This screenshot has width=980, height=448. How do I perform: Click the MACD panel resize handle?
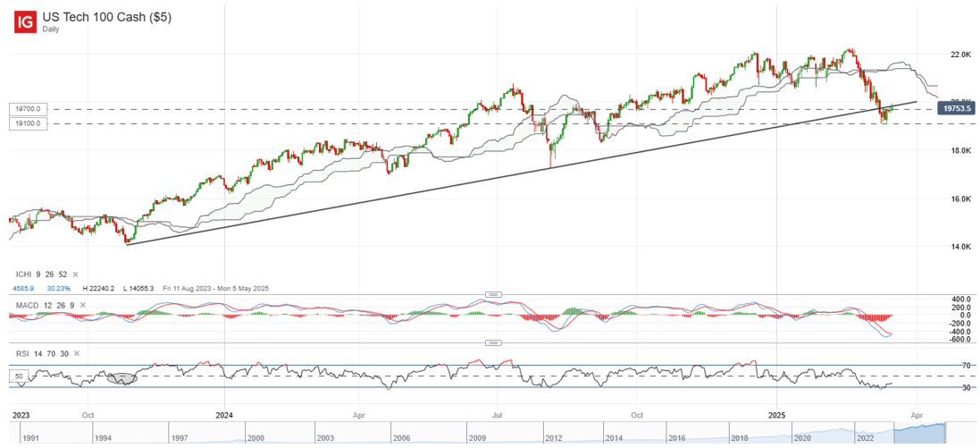pos(490,294)
